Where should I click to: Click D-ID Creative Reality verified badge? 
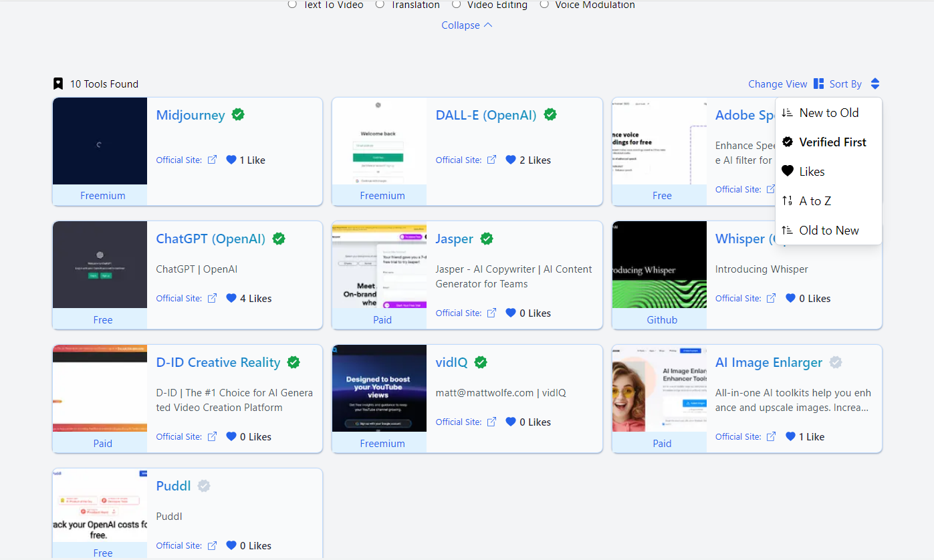(294, 362)
